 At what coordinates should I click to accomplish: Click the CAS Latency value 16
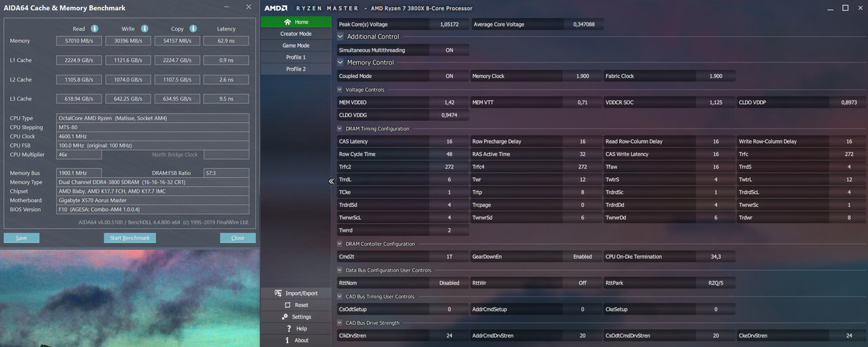click(x=449, y=141)
